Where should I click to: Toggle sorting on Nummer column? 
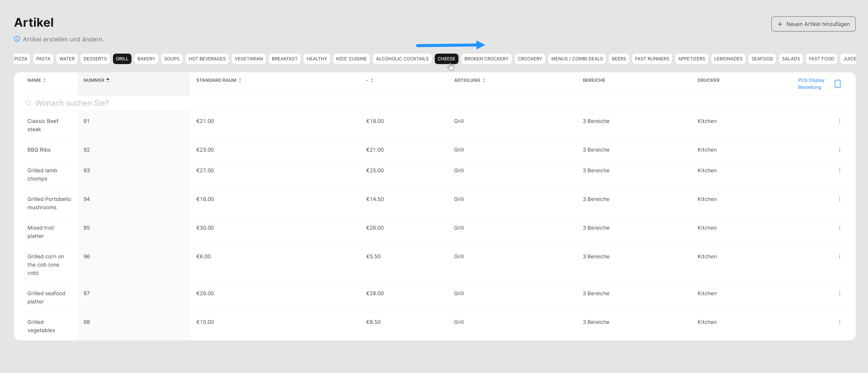tap(96, 80)
